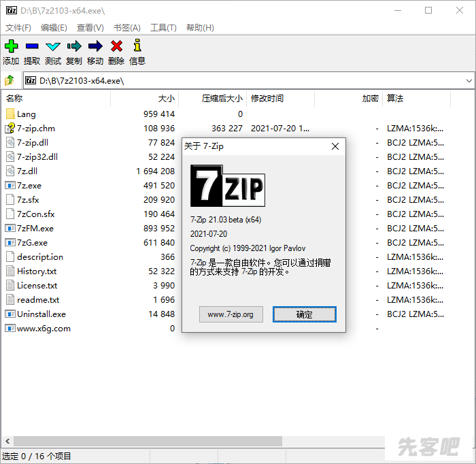
Task: Click the red Delete (删除) X icon
Action: (x=116, y=46)
